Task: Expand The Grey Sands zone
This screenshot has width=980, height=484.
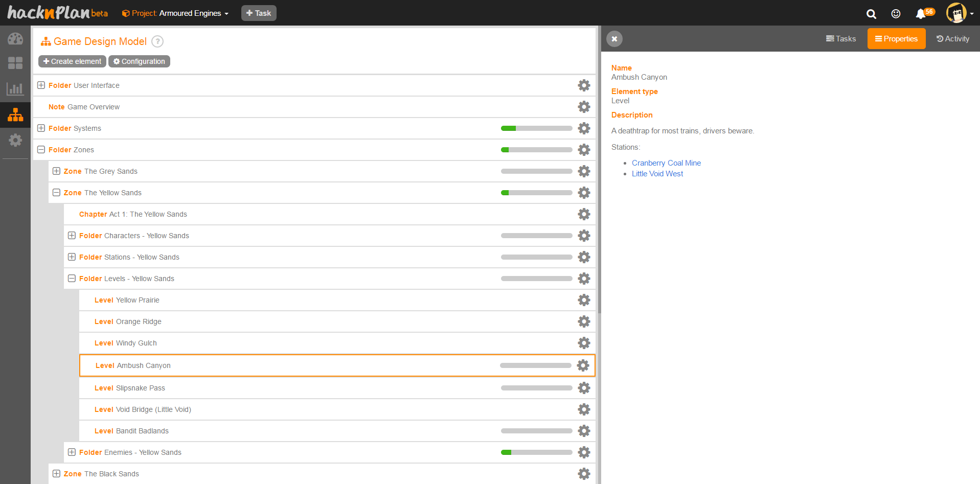Action: tap(57, 171)
